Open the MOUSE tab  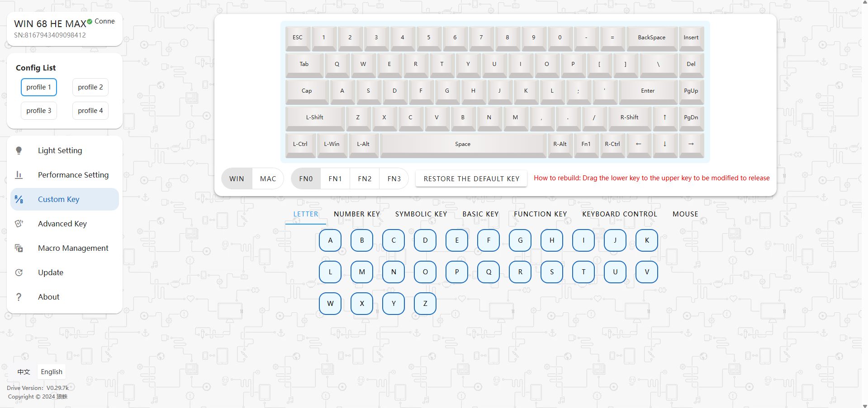pos(685,214)
